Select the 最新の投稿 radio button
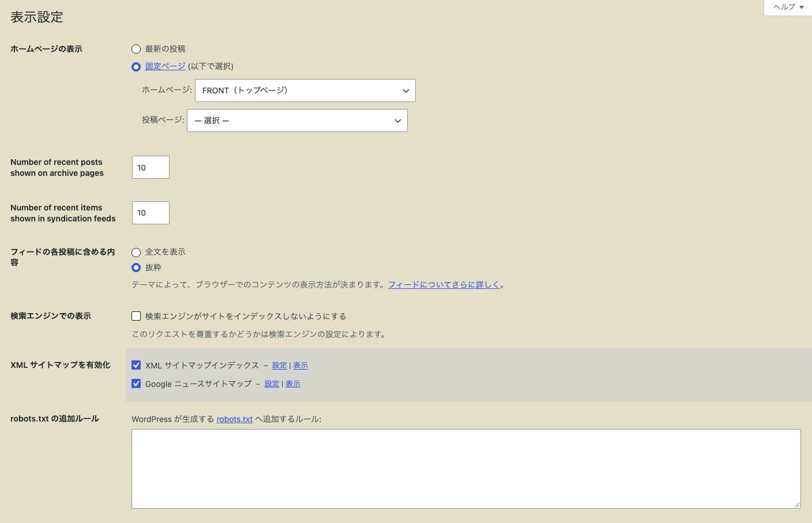The width and height of the screenshot is (812, 523). pos(136,49)
